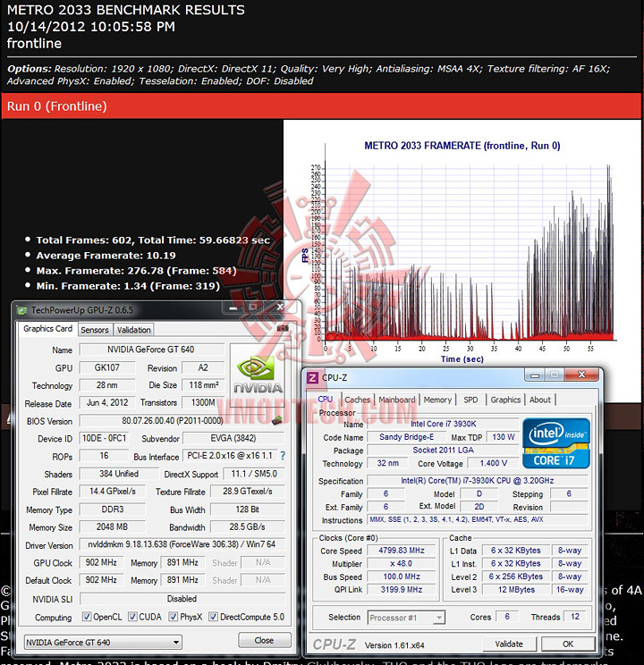The height and width of the screenshot is (665, 644).
Task: Toggle the PhysX checkbox
Action: coord(173,617)
